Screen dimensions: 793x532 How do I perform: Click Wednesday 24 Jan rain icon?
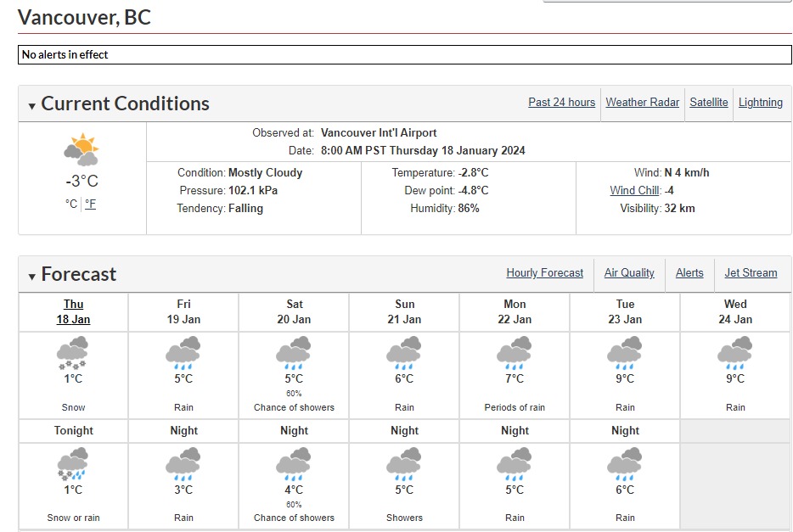click(735, 353)
